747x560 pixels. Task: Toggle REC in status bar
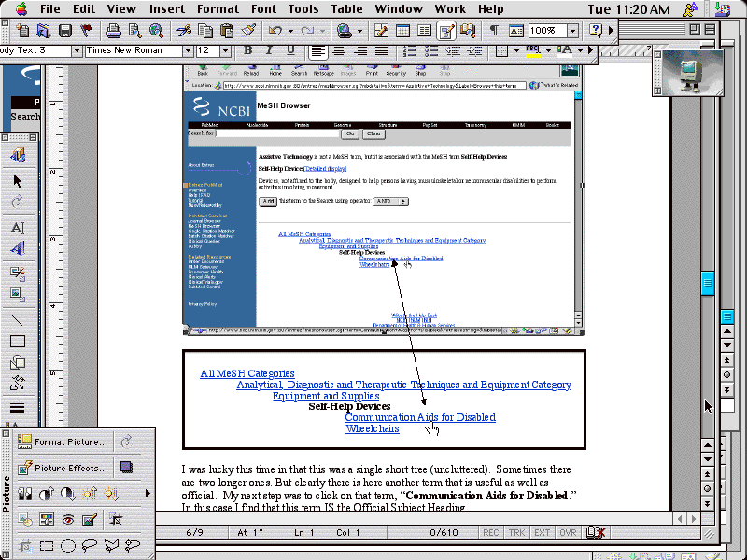[491, 532]
